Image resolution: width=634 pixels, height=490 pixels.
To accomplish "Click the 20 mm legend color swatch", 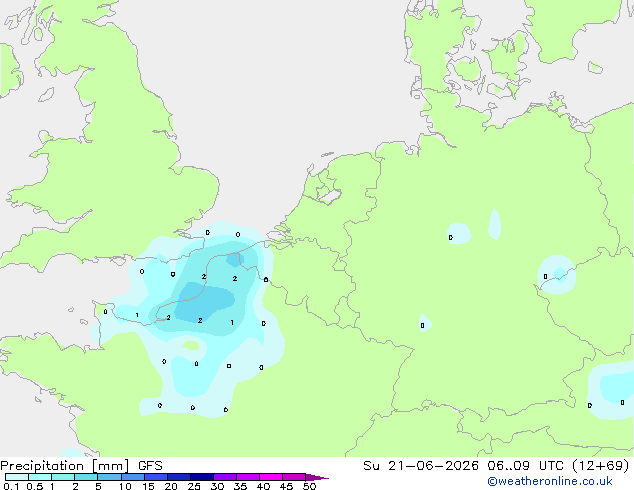I will 179,477.
